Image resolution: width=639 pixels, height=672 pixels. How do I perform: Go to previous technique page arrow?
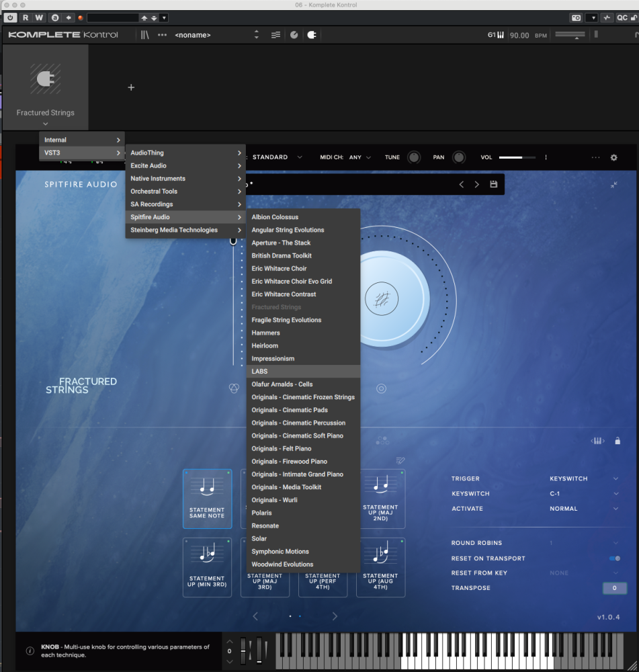coord(255,616)
